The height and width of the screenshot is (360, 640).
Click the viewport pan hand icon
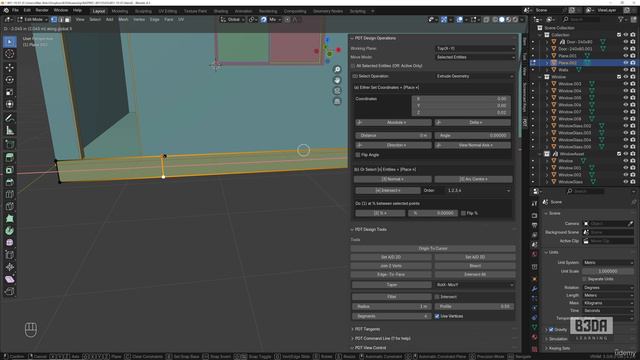[337, 80]
